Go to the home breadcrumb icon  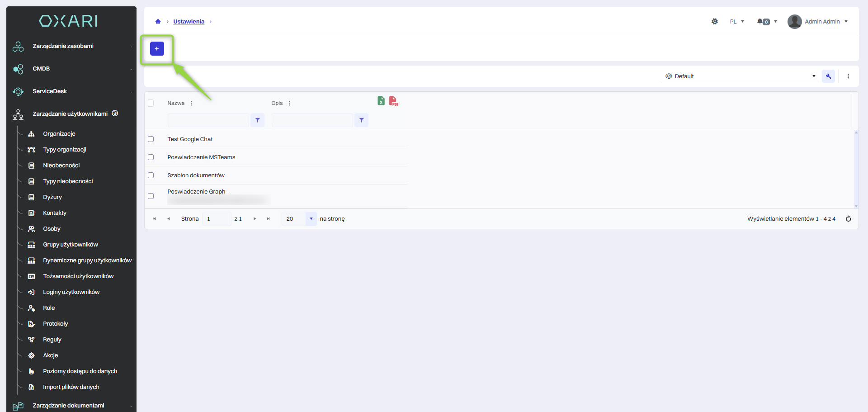coord(158,22)
